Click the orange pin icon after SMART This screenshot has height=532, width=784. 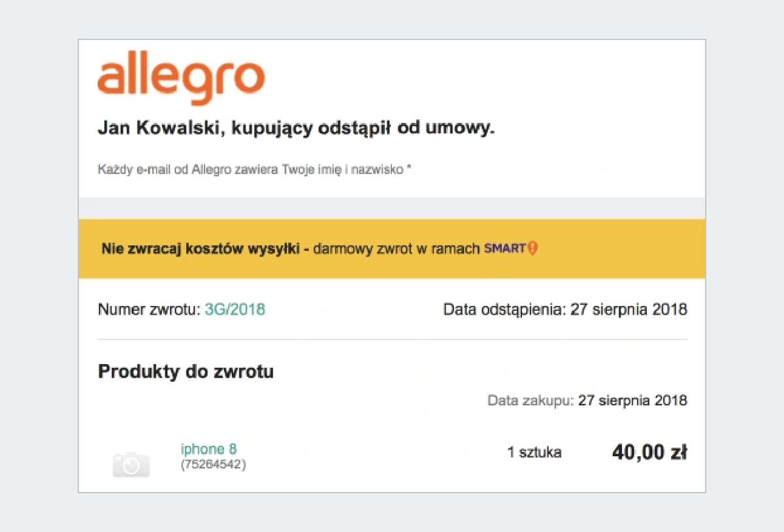pyautogui.click(x=533, y=249)
